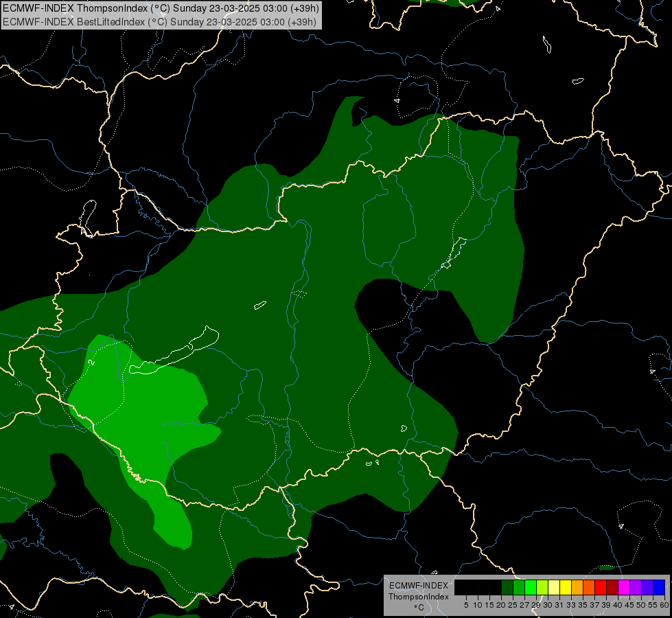This screenshot has height=618, width=672.
Task: Click the legend tick value '33'
Action: 571,605
